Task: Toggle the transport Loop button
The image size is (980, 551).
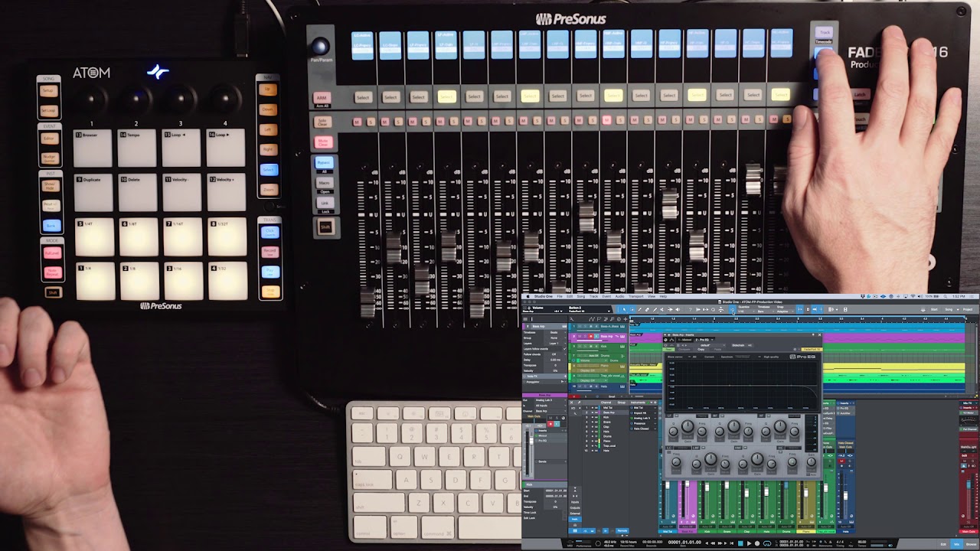Action: (766, 543)
